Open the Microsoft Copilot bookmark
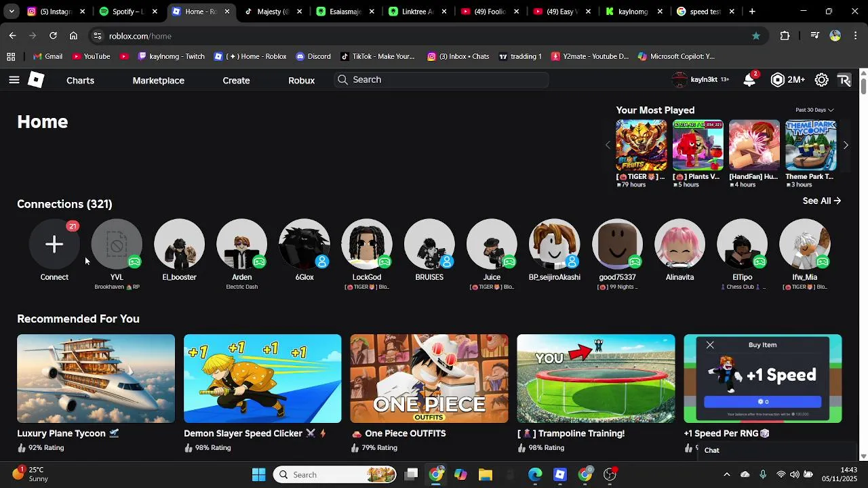 [676, 56]
